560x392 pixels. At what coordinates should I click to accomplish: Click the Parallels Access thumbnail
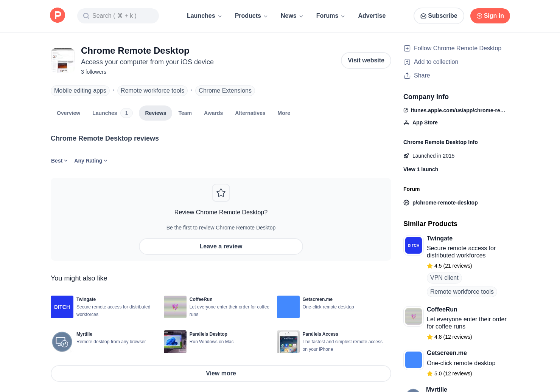[288, 342]
